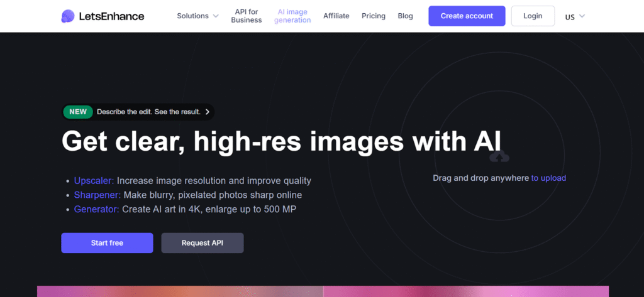Click the Solutions menu label
644x297 pixels.
pyautogui.click(x=192, y=16)
